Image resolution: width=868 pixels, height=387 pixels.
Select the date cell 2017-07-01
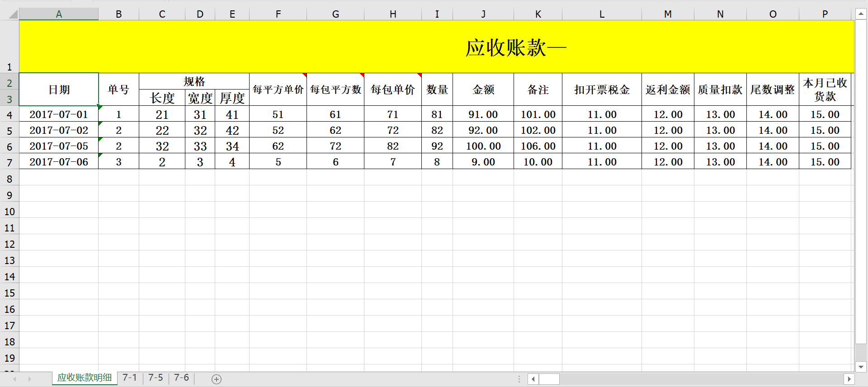[59, 114]
